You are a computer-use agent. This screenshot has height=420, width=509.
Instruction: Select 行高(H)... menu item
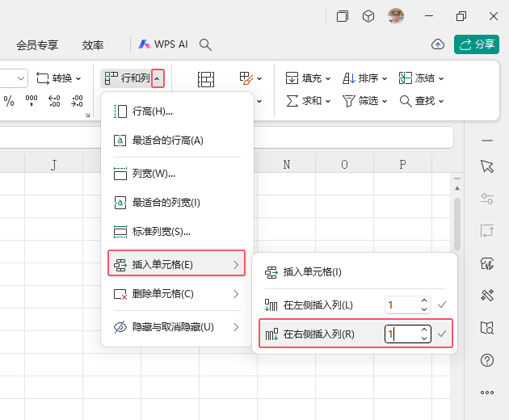point(177,111)
